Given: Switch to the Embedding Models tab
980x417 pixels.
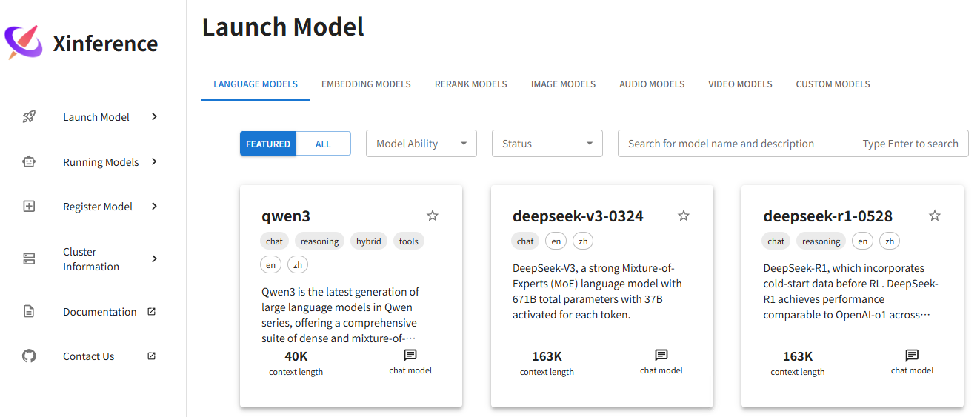Looking at the screenshot, I should [366, 84].
